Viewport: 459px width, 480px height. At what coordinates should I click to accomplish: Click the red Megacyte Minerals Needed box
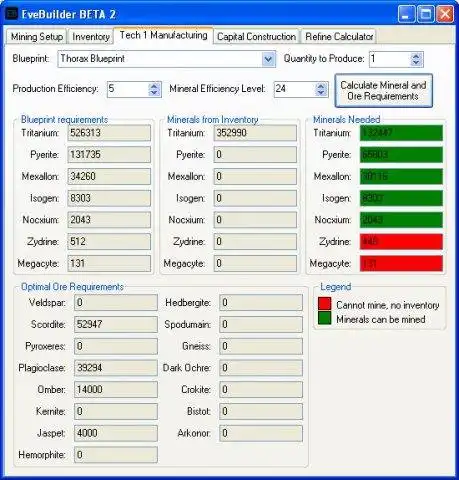point(401,263)
